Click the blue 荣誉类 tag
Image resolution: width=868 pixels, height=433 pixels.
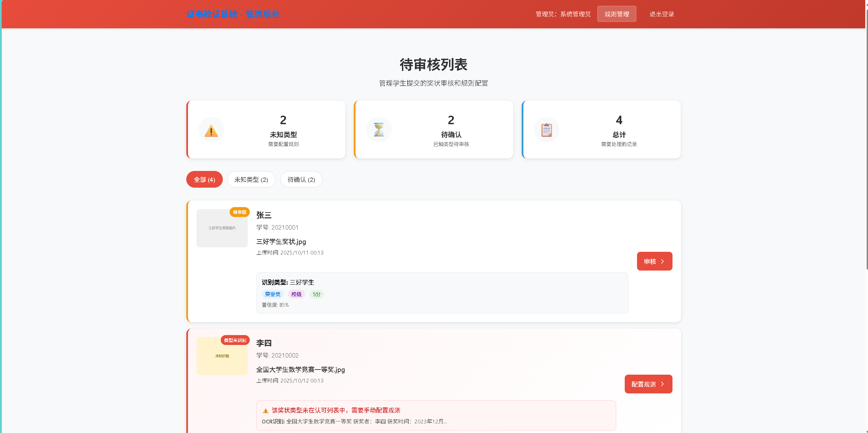tap(273, 294)
